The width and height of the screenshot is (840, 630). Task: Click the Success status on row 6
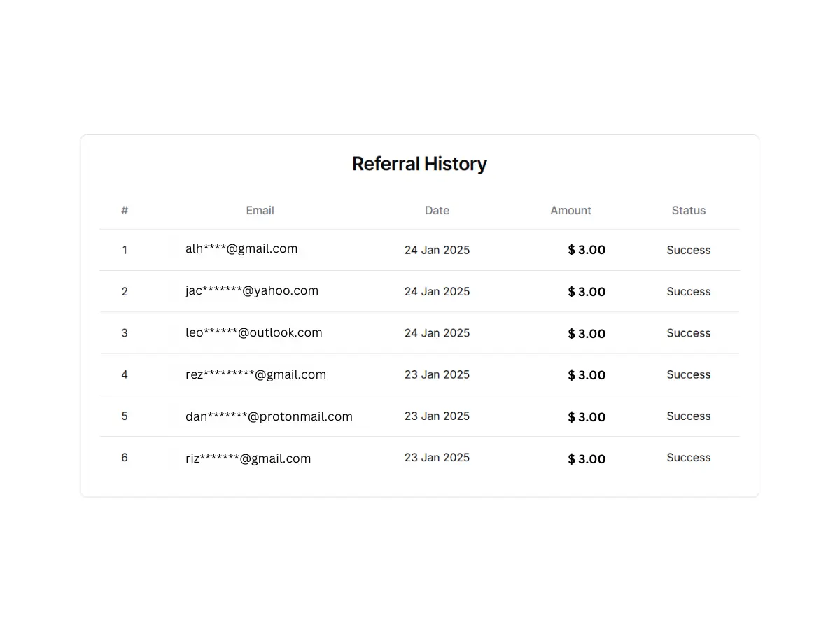688,457
